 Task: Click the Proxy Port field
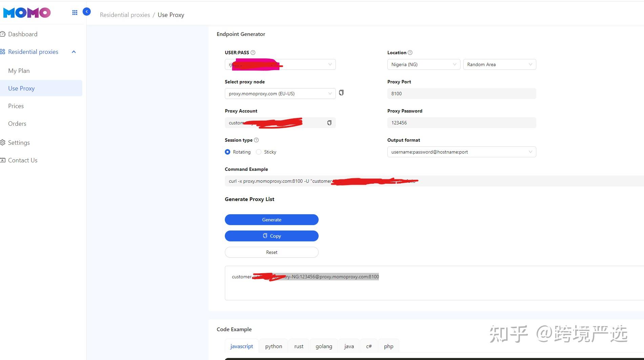pos(462,94)
